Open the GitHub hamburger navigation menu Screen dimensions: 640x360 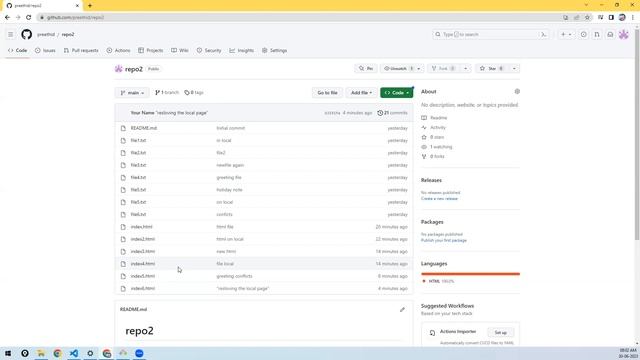click(11, 35)
